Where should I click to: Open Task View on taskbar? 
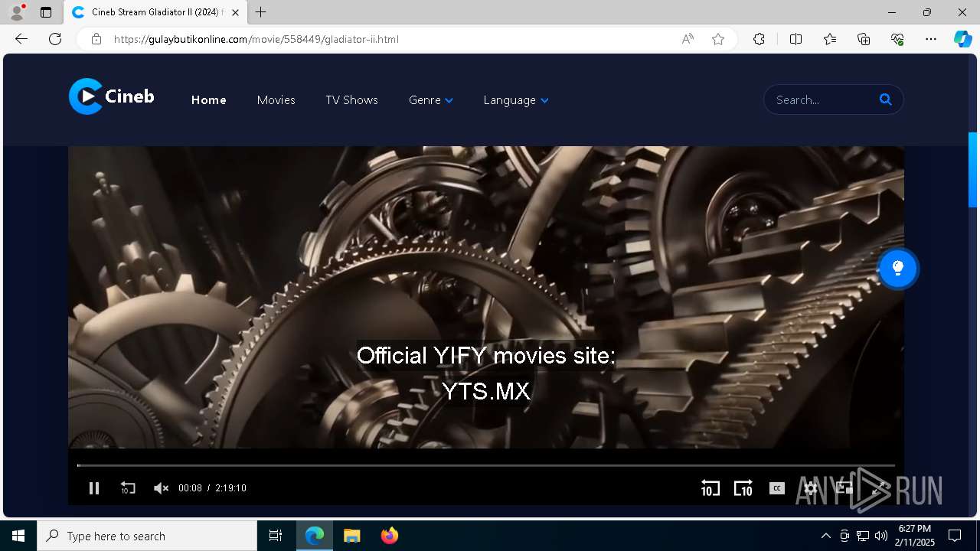pyautogui.click(x=276, y=536)
